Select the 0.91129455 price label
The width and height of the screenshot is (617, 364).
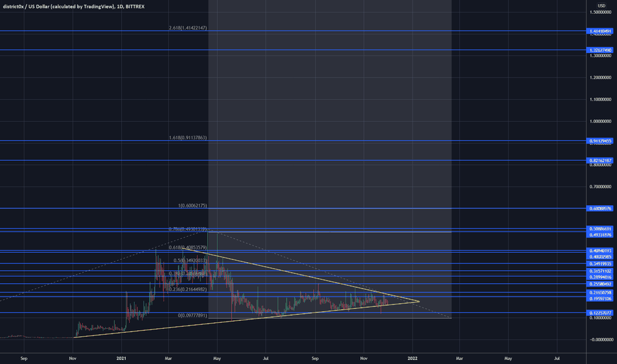coord(600,141)
